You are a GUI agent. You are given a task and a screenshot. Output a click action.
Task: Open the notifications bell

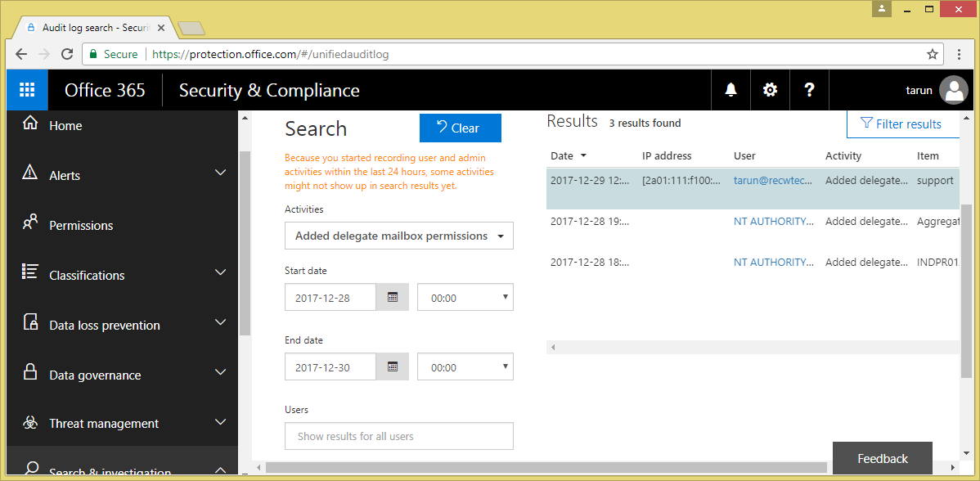point(731,90)
